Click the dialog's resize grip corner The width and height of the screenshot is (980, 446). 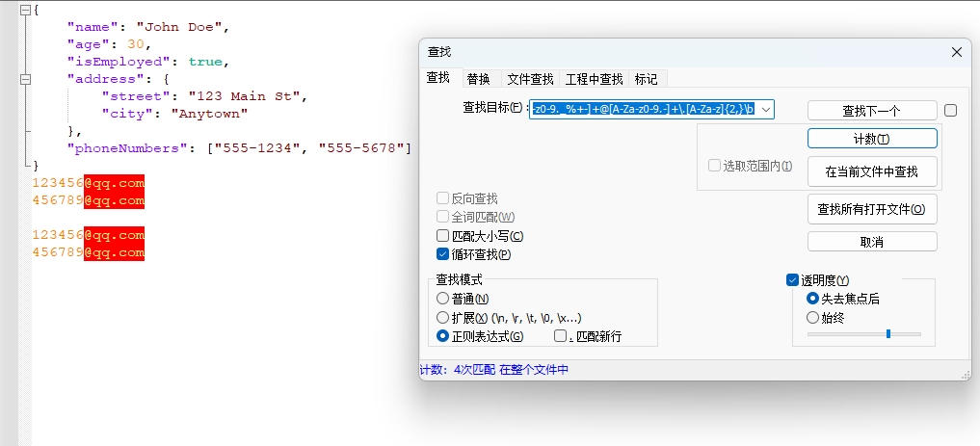click(x=966, y=374)
